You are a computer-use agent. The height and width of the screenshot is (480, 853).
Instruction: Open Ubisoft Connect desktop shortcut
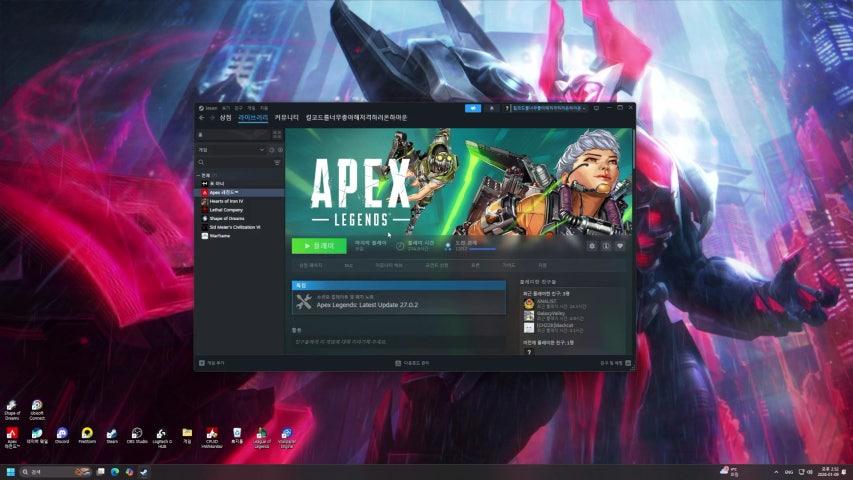click(36, 410)
